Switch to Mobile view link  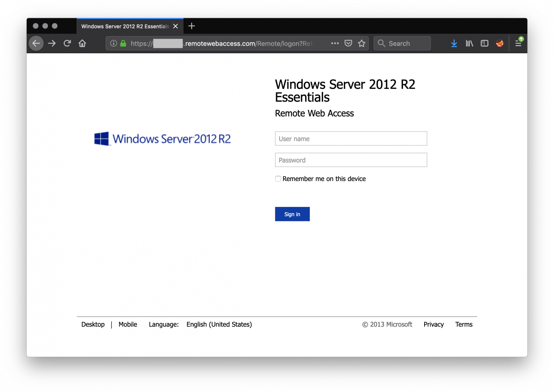(128, 325)
